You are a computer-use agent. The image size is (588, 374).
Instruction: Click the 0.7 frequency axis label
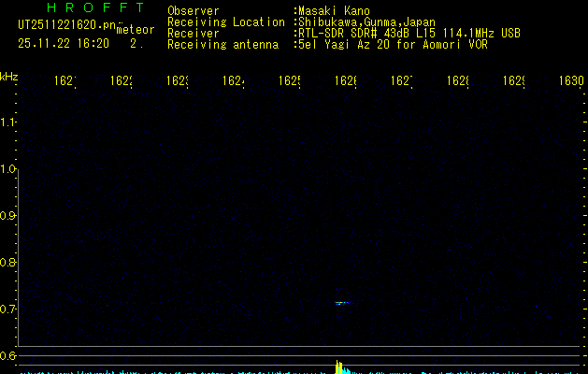(x=7, y=309)
